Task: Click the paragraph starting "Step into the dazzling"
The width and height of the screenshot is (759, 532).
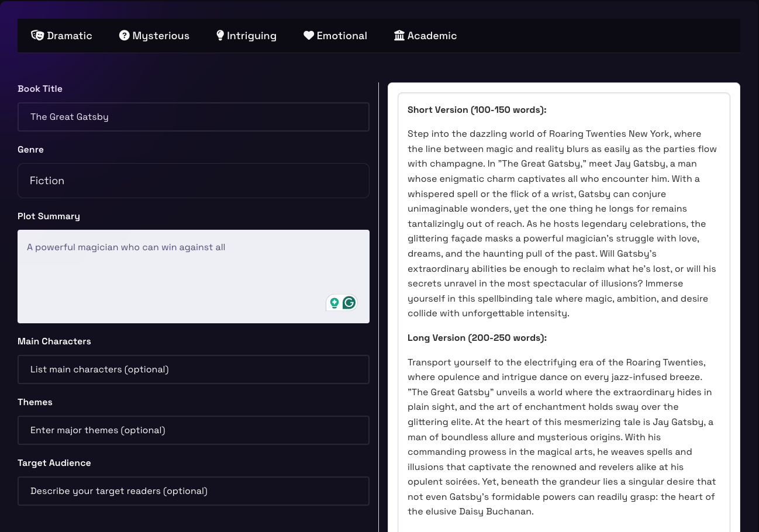Action: click(561, 223)
